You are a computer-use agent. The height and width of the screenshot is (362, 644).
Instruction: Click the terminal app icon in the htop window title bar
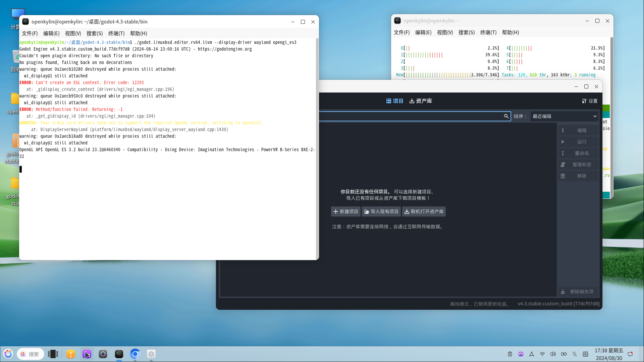(397, 20)
